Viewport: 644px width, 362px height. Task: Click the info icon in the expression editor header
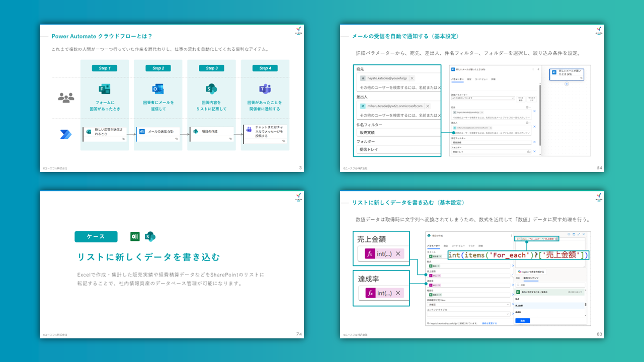coord(569,234)
